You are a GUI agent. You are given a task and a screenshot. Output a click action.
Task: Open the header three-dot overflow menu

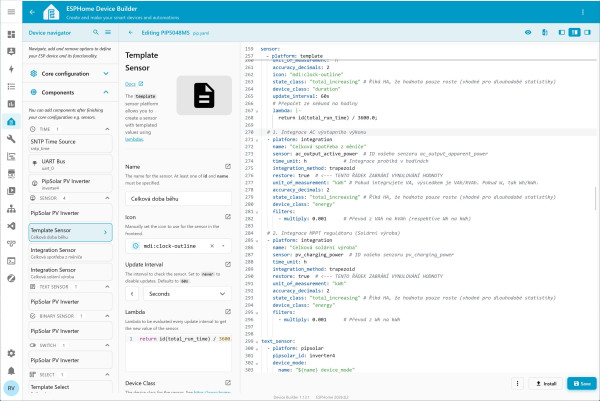click(583, 12)
